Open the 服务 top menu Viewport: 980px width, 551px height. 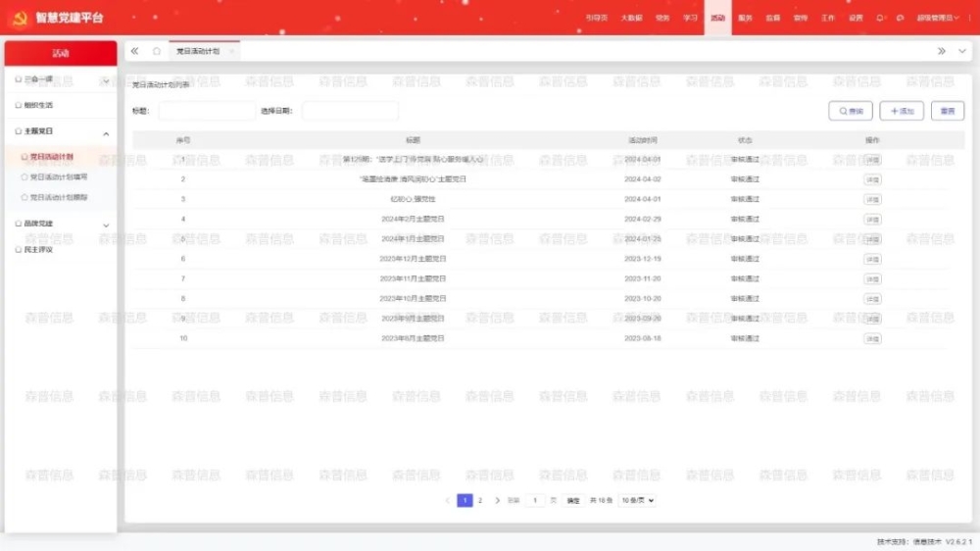click(745, 18)
